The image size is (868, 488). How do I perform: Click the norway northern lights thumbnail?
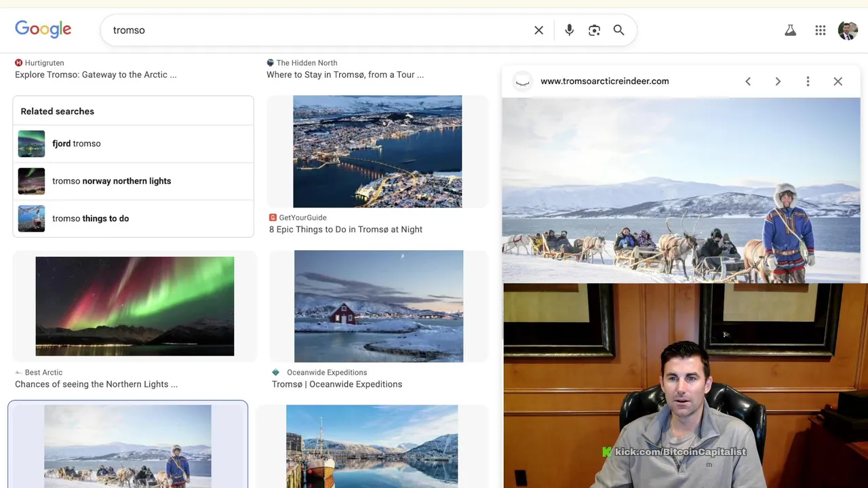[x=31, y=181]
